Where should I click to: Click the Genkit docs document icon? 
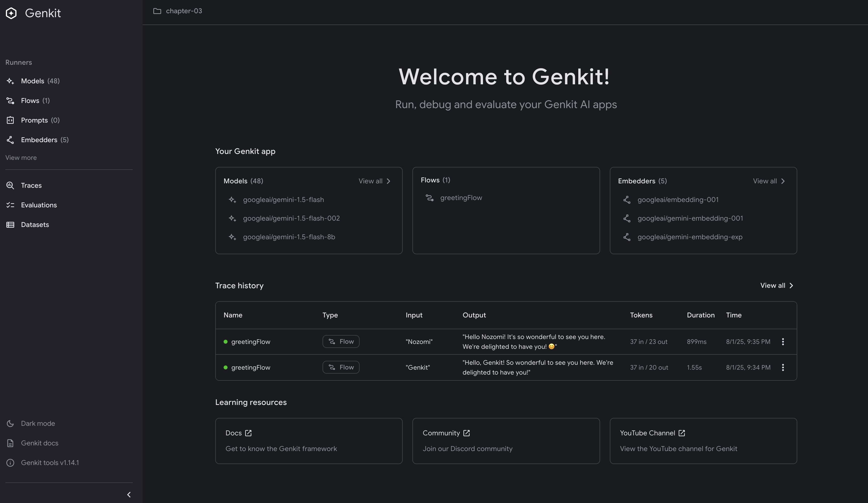click(x=10, y=443)
